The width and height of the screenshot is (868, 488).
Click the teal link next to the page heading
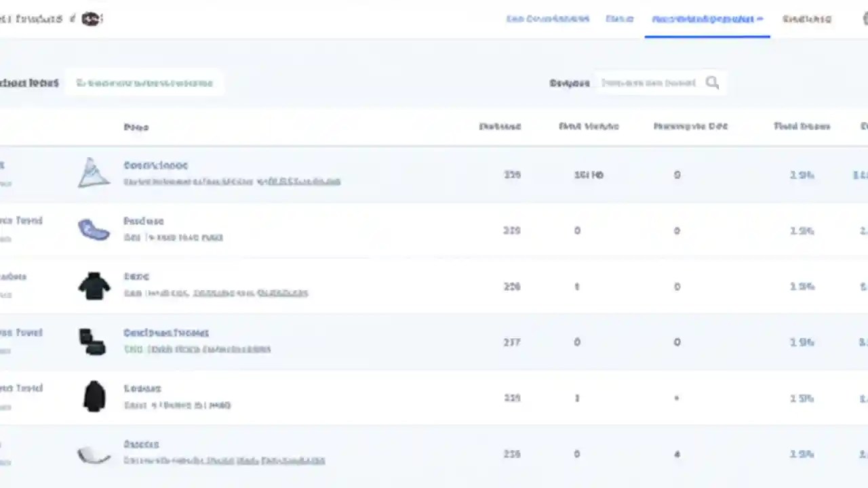tap(144, 83)
